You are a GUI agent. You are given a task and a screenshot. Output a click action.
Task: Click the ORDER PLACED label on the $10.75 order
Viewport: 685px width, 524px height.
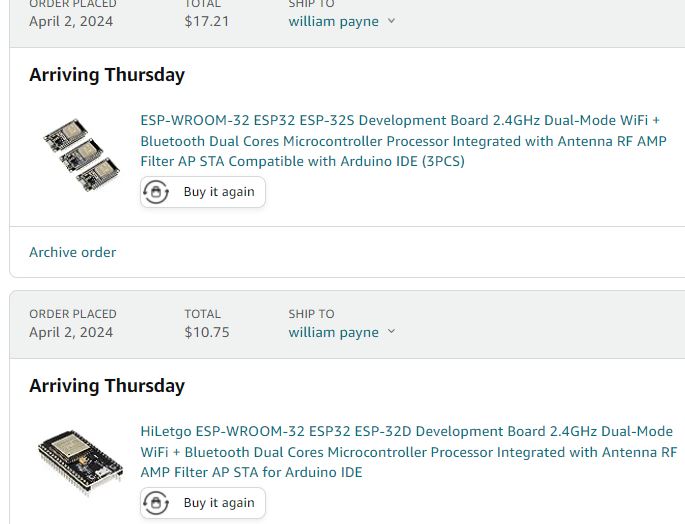tap(73, 314)
